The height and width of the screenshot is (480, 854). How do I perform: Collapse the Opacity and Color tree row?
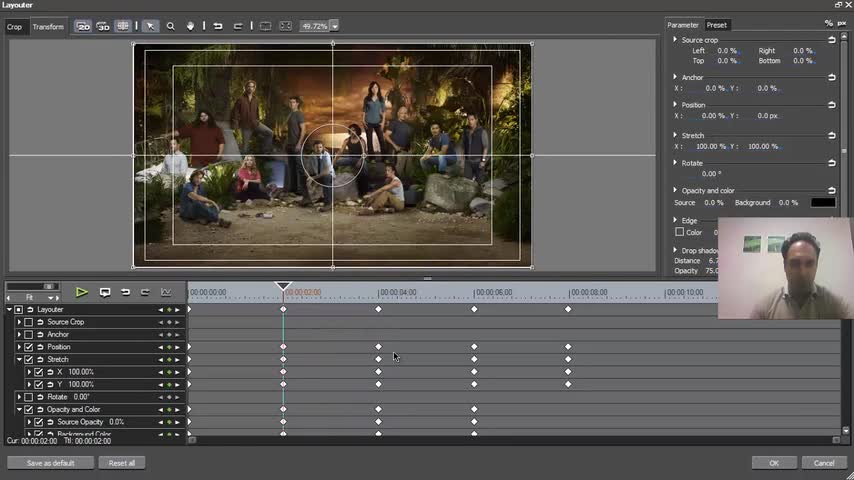(x=19, y=410)
